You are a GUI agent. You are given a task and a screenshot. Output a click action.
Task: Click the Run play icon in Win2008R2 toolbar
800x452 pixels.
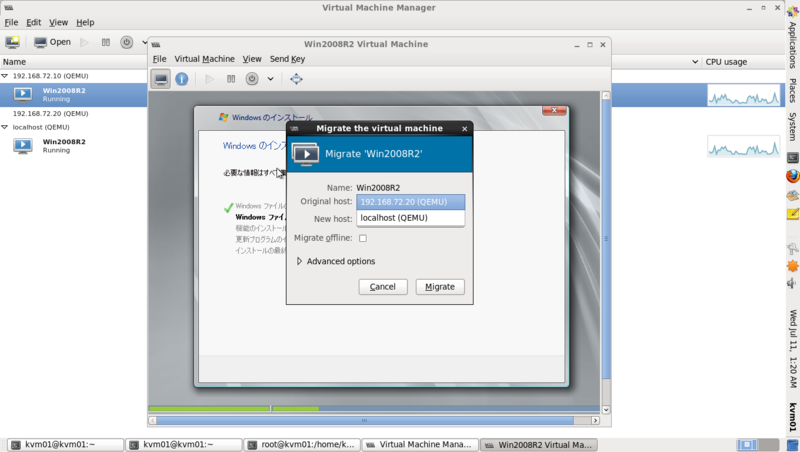click(x=209, y=79)
